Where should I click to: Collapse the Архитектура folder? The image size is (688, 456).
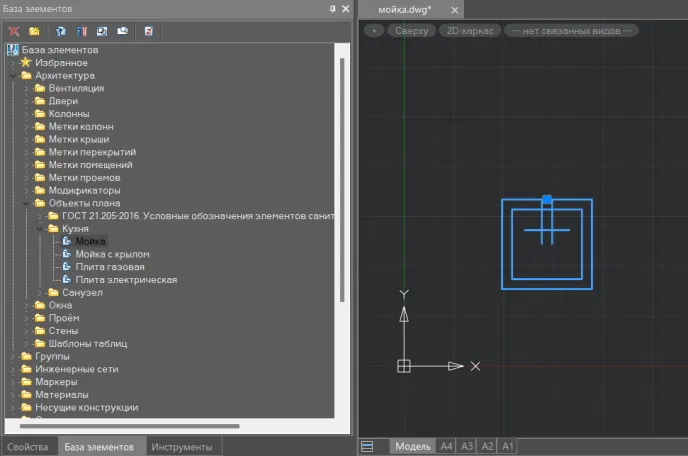[13, 76]
